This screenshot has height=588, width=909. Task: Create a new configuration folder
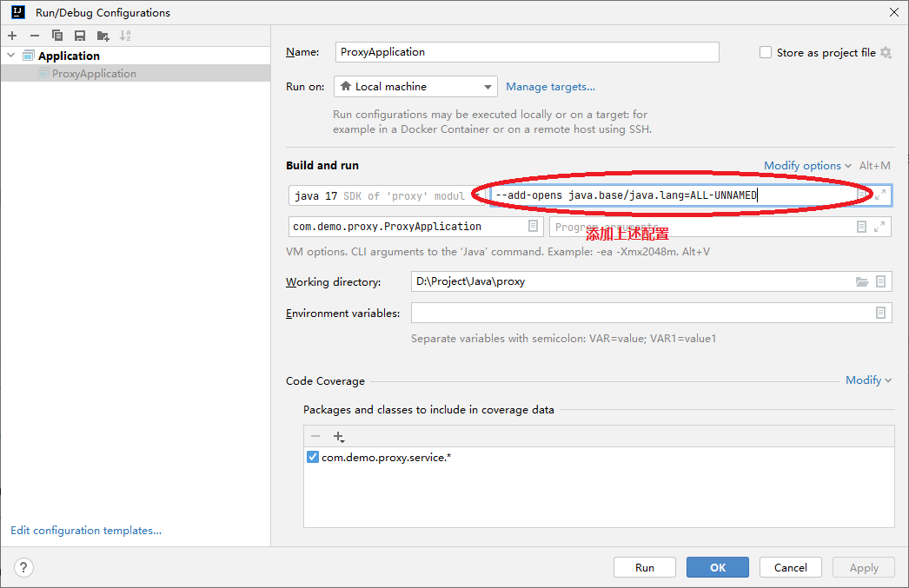(x=103, y=36)
